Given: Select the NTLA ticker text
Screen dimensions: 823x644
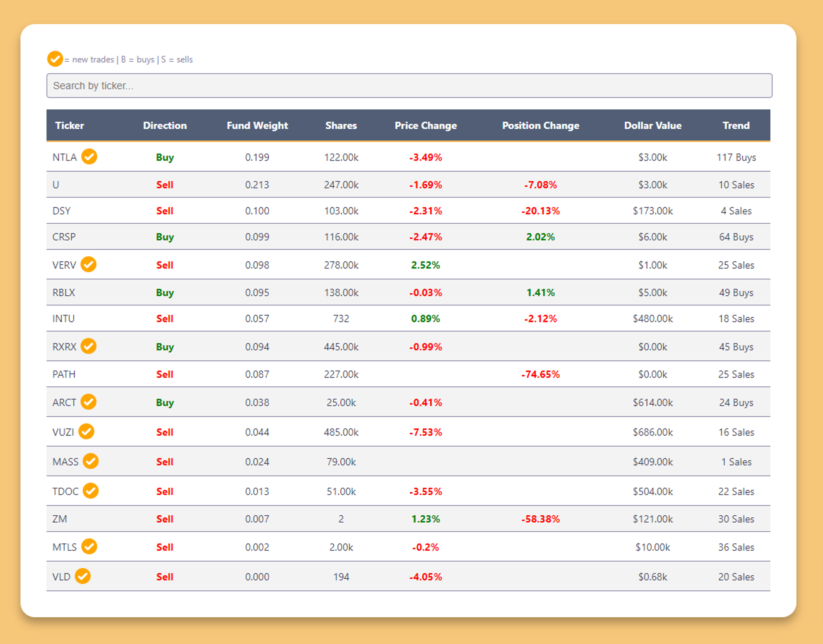Looking at the screenshot, I should point(65,158).
